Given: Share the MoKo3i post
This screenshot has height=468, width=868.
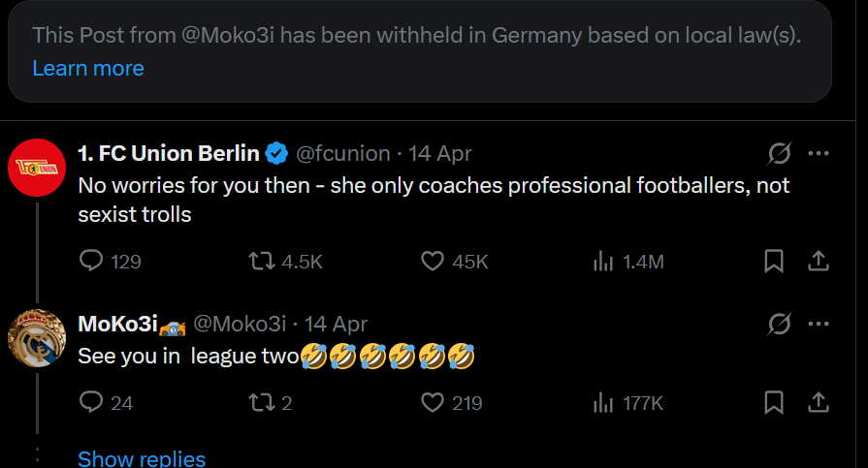Looking at the screenshot, I should coord(818,402).
